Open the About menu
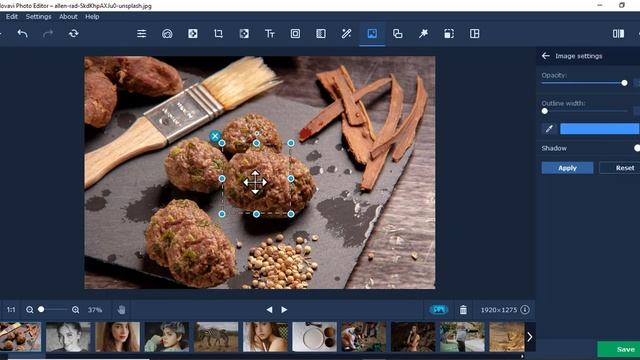Viewport: 640px width, 360px height. pos(68,17)
